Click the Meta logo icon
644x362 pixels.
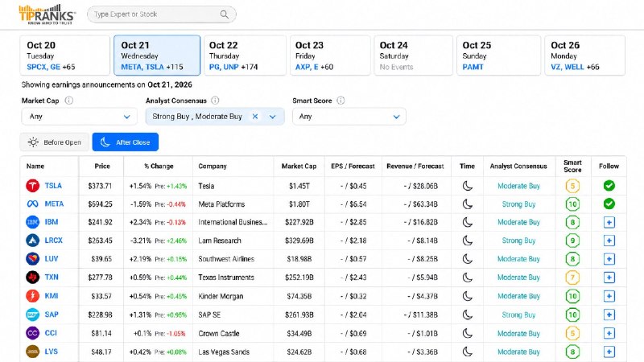32,204
